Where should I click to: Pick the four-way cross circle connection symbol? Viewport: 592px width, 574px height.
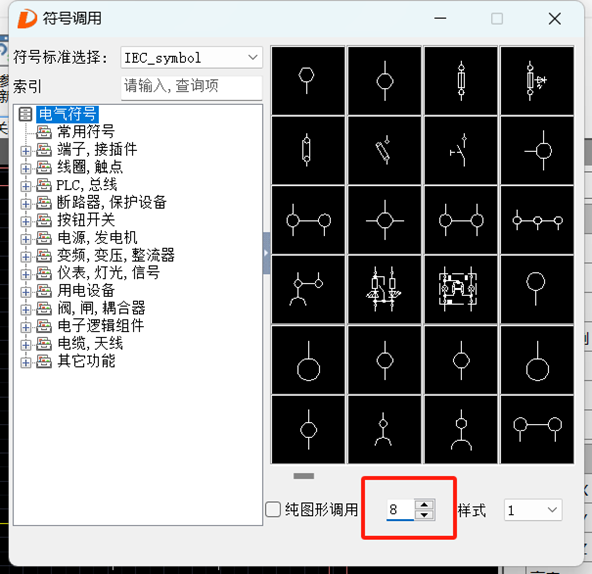point(384,220)
